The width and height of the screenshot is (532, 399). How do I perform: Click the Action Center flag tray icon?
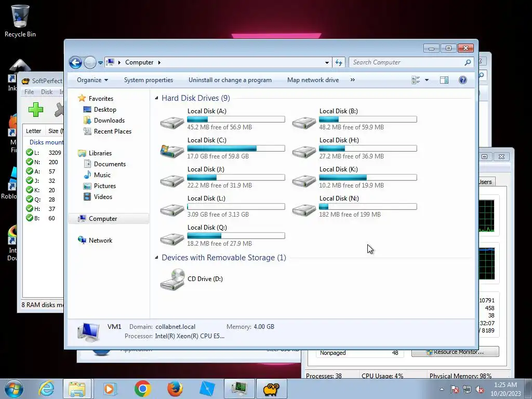coord(455,390)
